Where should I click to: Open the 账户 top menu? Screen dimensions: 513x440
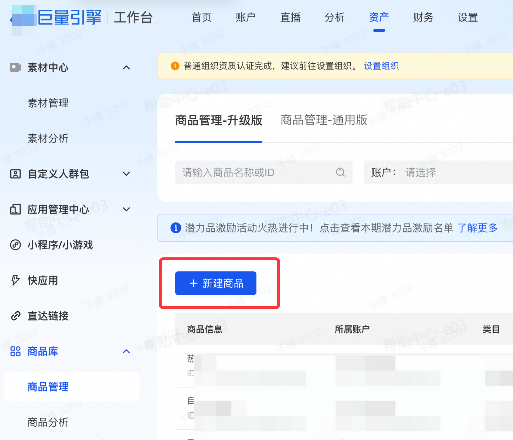[246, 17]
